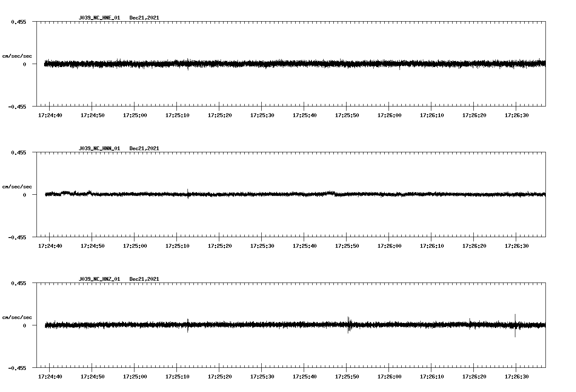Pick time 17:26:30 on the HNN axis
This screenshot has width=576, height=392.
517,246
